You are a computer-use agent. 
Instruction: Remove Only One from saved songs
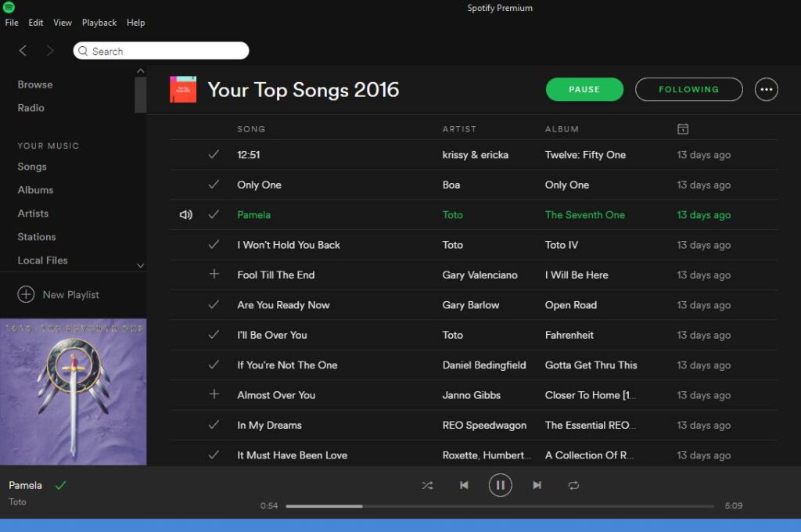click(214, 185)
